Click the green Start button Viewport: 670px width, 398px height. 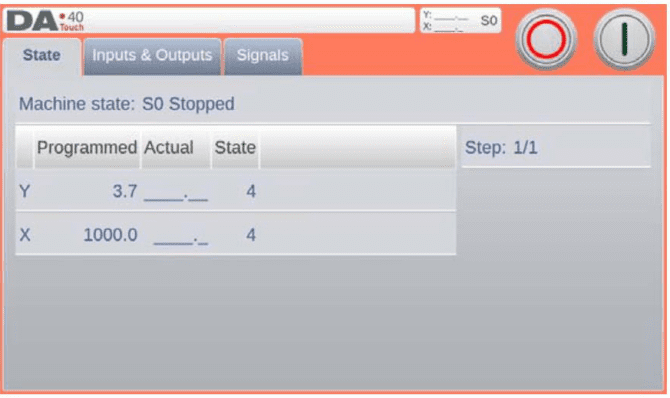(x=624, y=39)
